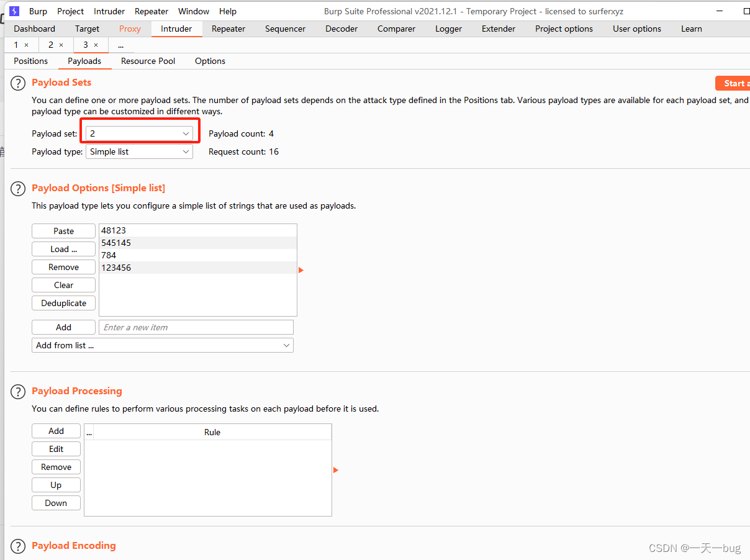Switch to the Options sub-tab
Screen dimensions: 750x560
click(210, 61)
